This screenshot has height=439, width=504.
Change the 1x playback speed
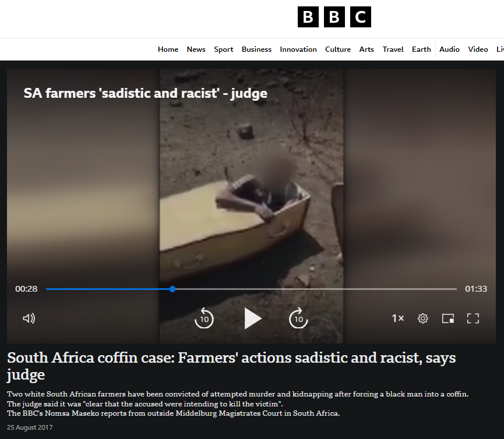(x=397, y=318)
